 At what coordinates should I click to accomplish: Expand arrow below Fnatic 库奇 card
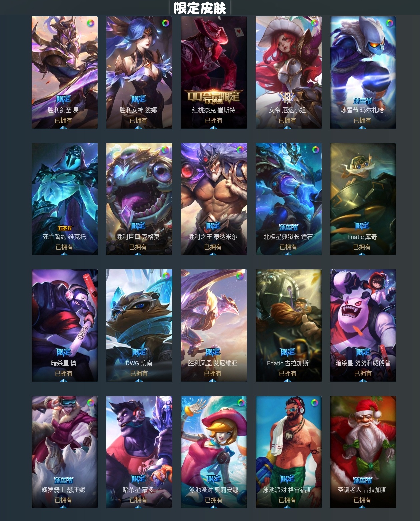(x=363, y=254)
